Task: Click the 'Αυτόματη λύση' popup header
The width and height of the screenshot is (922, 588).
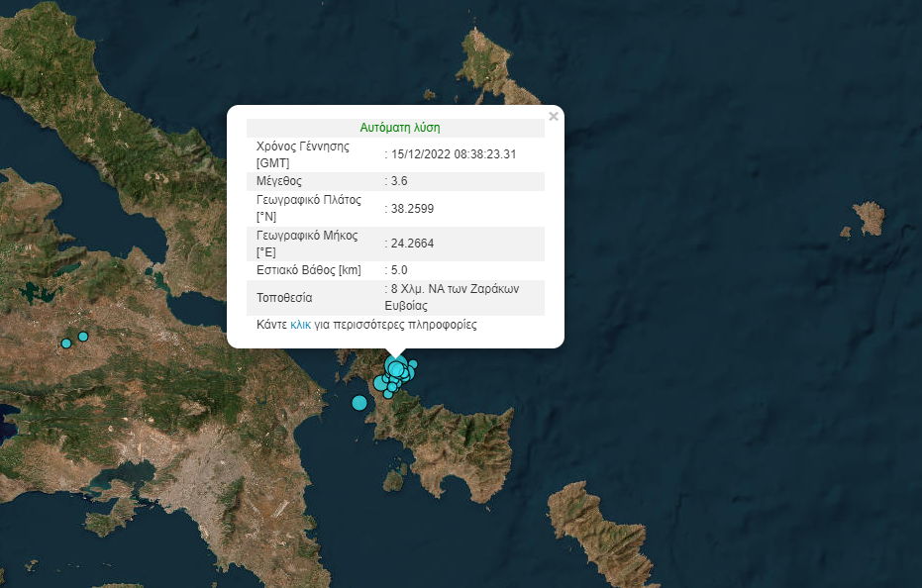Action: (x=399, y=128)
